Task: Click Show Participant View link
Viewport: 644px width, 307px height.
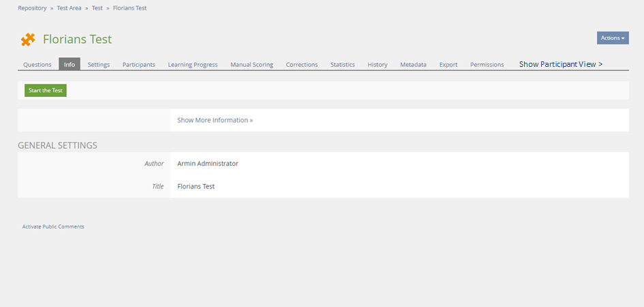Action: pyautogui.click(x=561, y=64)
